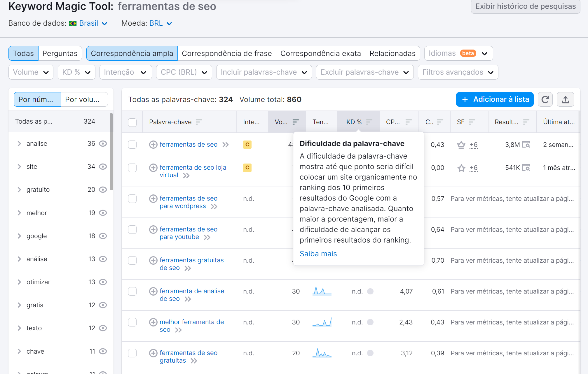
Task: Export the keyword list via the export icon
Action: point(566,99)
